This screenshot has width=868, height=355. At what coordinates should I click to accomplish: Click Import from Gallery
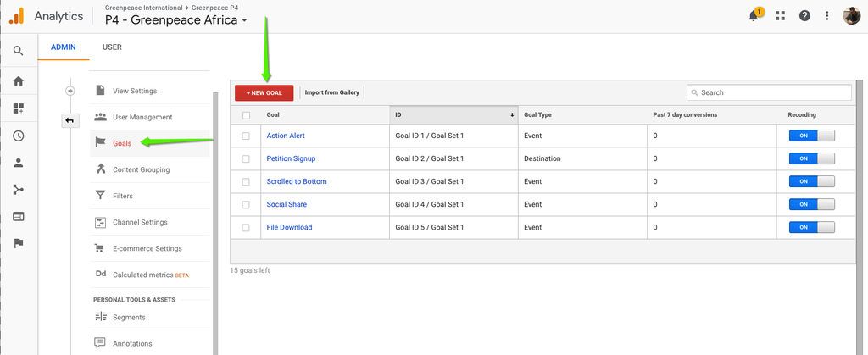332,92
